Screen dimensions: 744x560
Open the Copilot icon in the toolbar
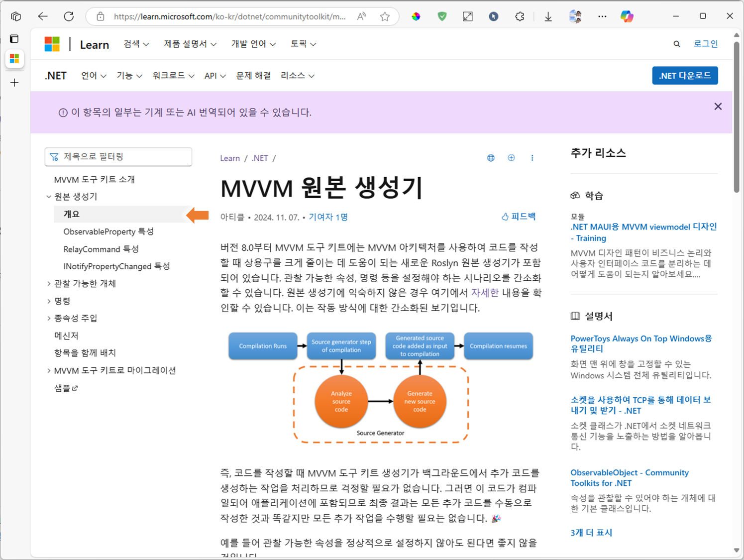(x=627, y=16)
